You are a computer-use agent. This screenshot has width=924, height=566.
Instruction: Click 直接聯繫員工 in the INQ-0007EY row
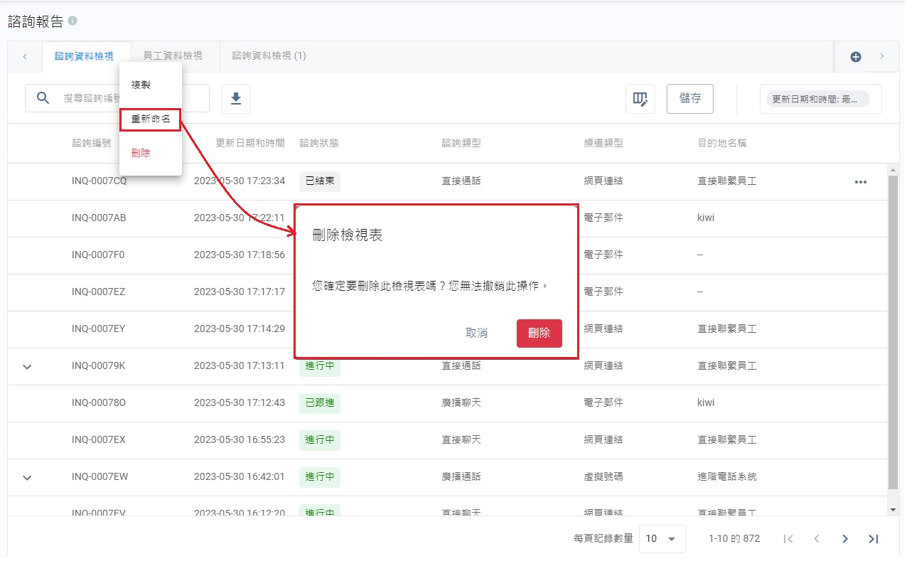pyautogui.click(x=727, y=329)
